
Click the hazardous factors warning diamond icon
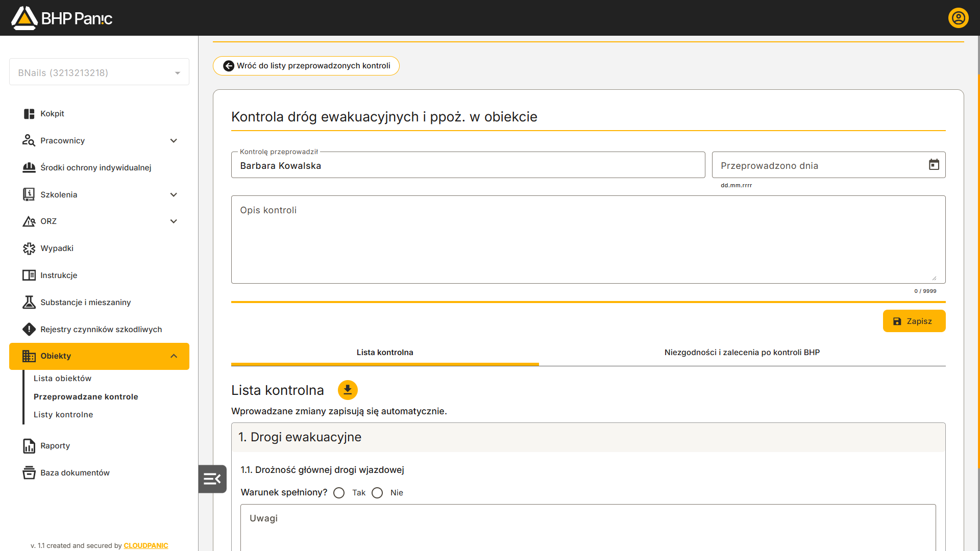point(29,330)
